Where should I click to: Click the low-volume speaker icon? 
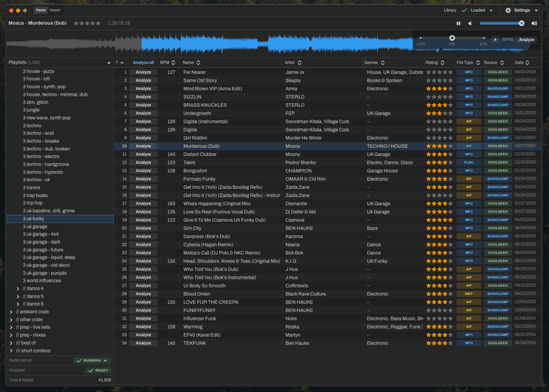point(470,23)
